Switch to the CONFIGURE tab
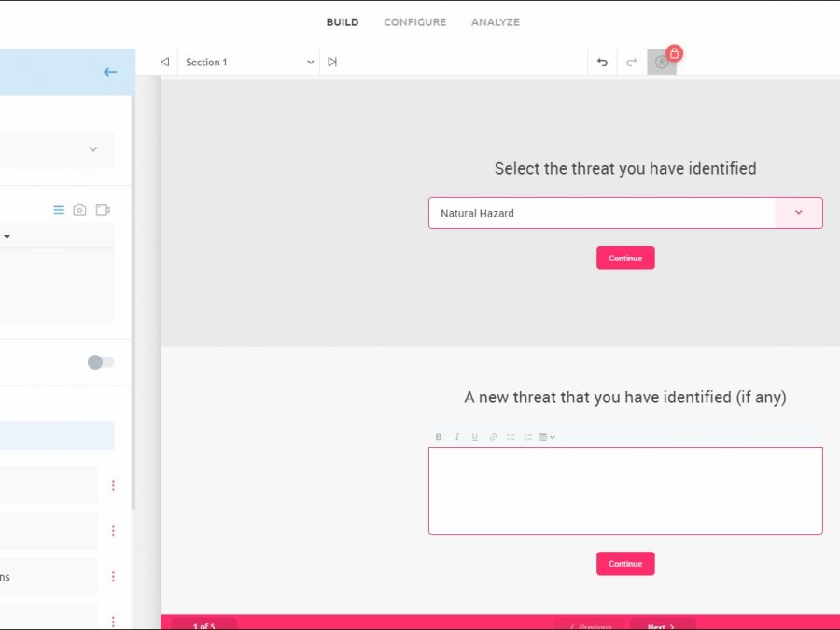 coord(414,22)
